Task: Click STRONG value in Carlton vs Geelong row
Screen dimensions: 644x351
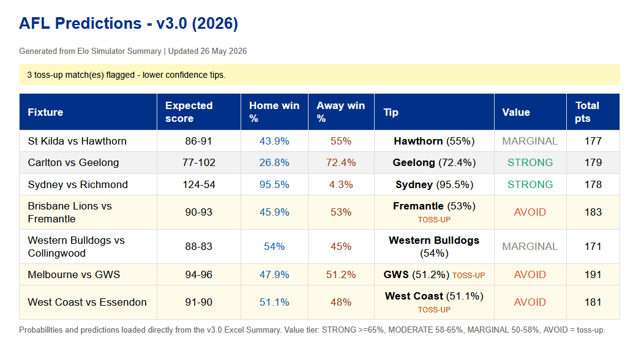Action: (x=530, y=163)
